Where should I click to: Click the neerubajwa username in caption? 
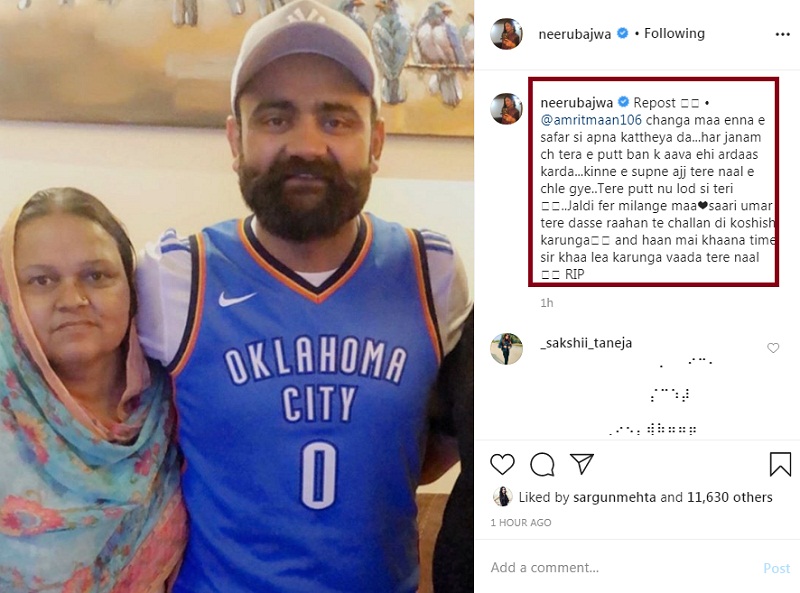point(577,103)
